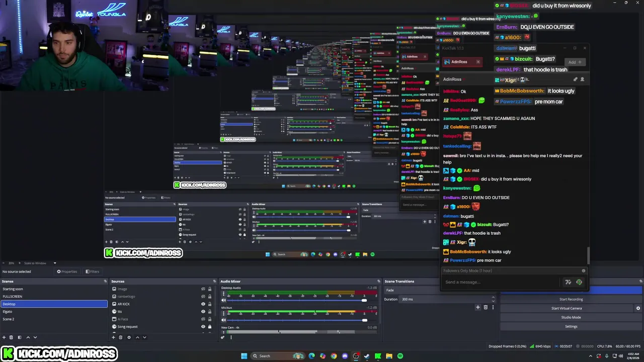The height and width of the screenshot is (362, 644).
Task: Mute the Mic/Aux speaker icon
Action: (x=223, y=320)
